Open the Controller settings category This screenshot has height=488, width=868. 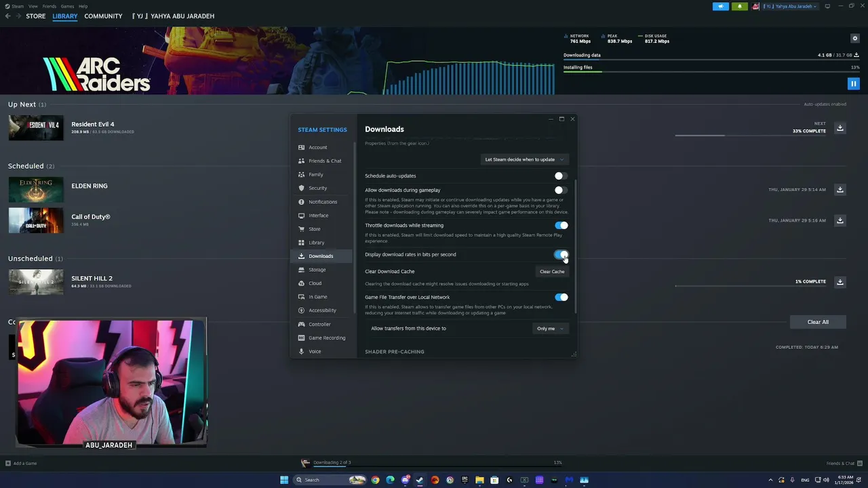[x=322, y=324]
